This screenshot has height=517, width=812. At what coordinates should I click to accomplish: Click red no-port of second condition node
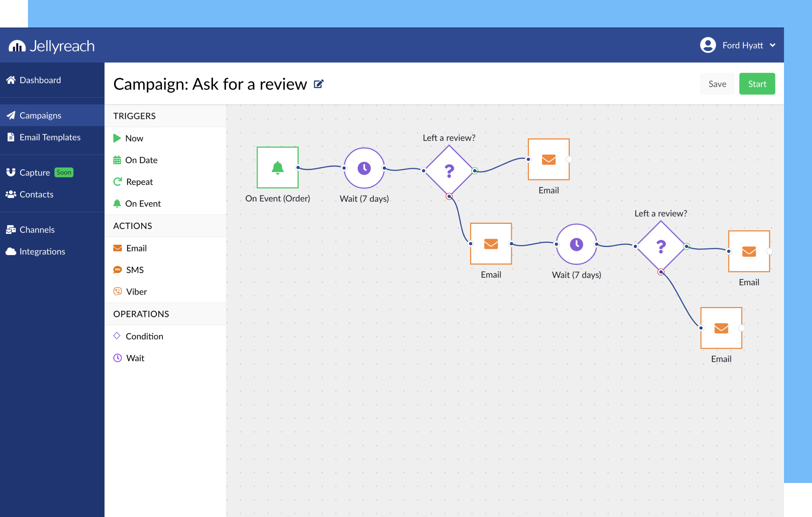[661, 272]
